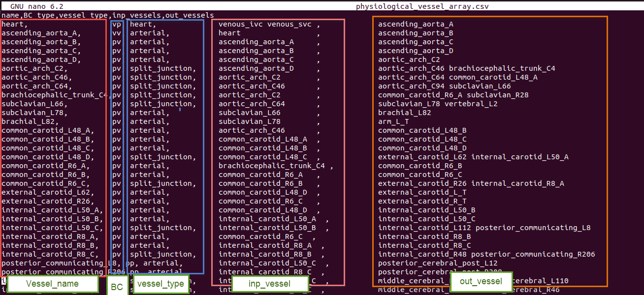Image resolution: width=644 pixels, height=295 pixels.
Task: Click the middle_cerebral output entry at bottom
Action: pos(404,281)
